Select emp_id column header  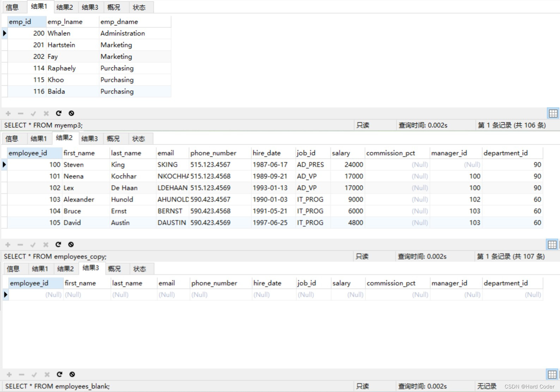tap(27, 22)
